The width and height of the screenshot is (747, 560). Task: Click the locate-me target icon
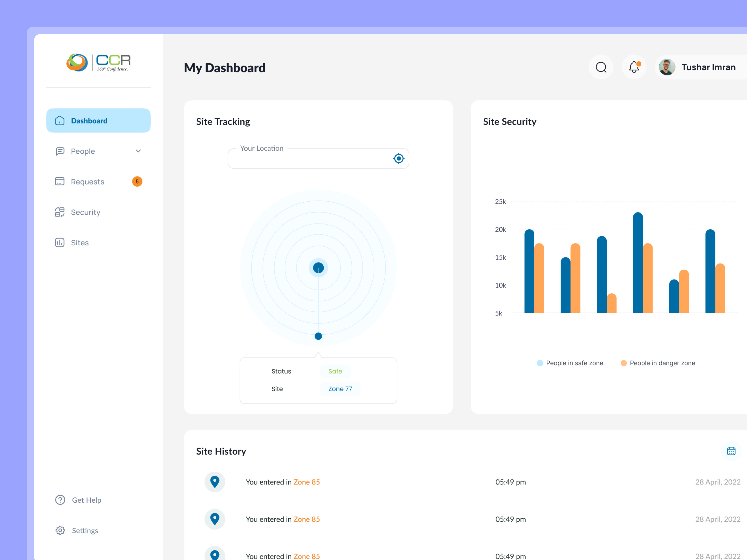coord(399,158)
